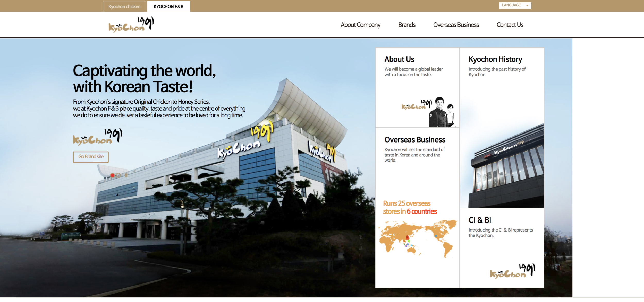This screenshot has height=302, width=644.
Task: Open the LANGUAGE dropdown
Action: 515,5
